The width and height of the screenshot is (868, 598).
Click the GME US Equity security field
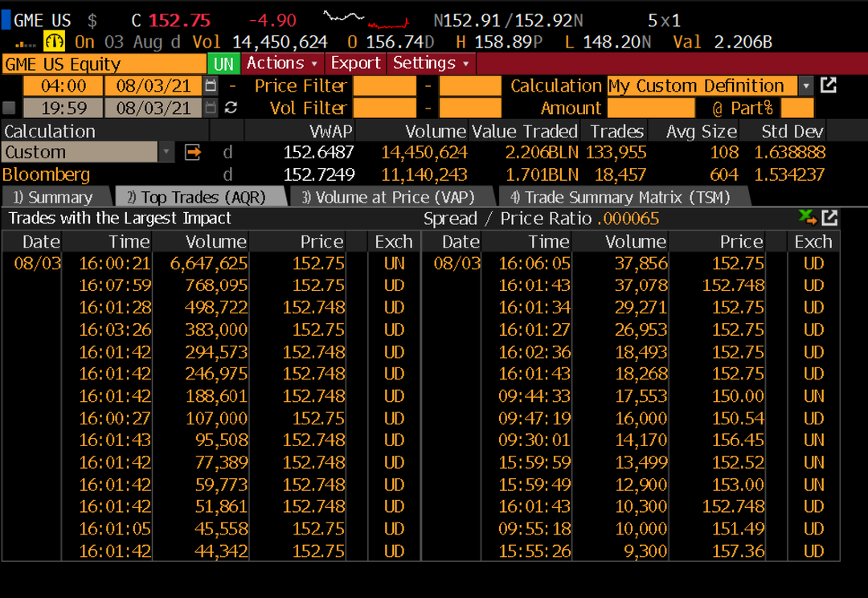point(104,63)
